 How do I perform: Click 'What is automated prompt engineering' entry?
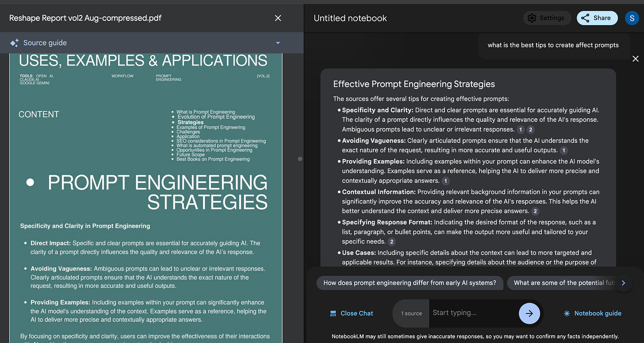[x=217, y=145]
